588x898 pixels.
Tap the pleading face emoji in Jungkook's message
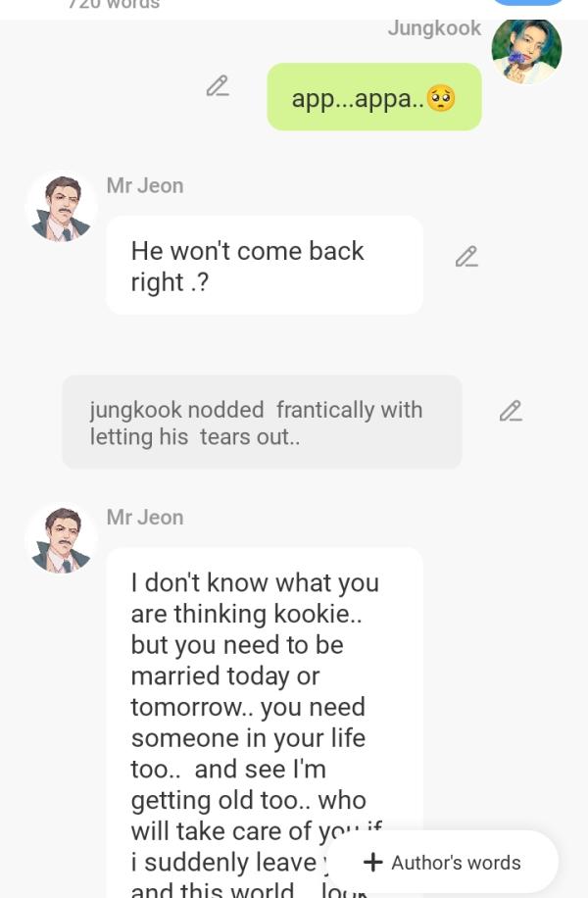[441, 98]
